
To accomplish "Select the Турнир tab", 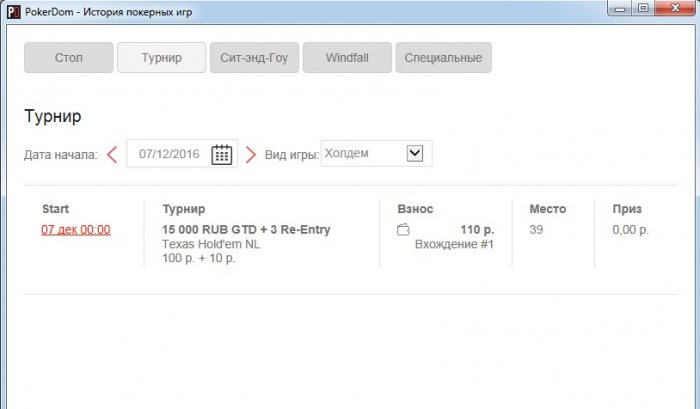I will [162, 58].
